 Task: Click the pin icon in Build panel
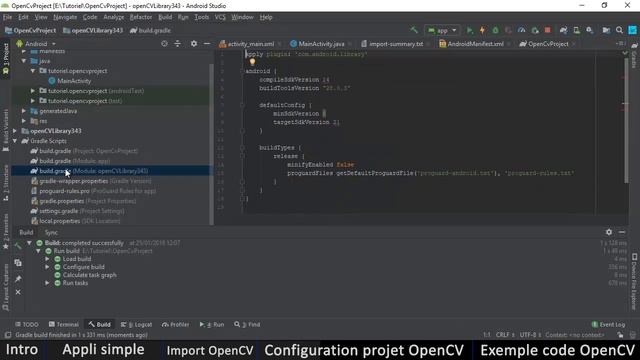(18, 278)
